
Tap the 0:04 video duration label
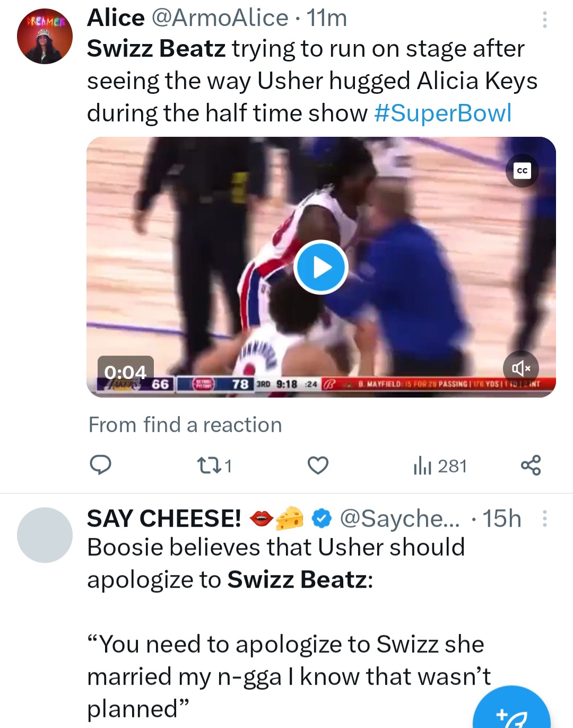pos(125,372)
